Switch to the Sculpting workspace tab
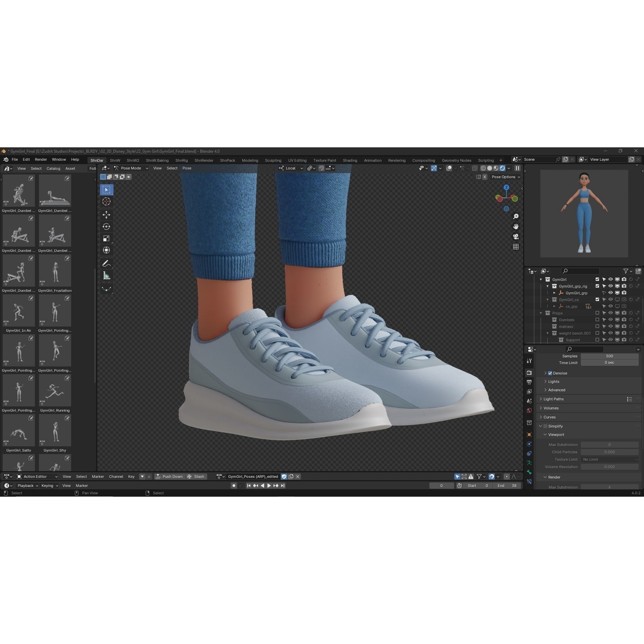Image resolution: width=644 pixels, height=644 pixels. click(x=273, y=160)
